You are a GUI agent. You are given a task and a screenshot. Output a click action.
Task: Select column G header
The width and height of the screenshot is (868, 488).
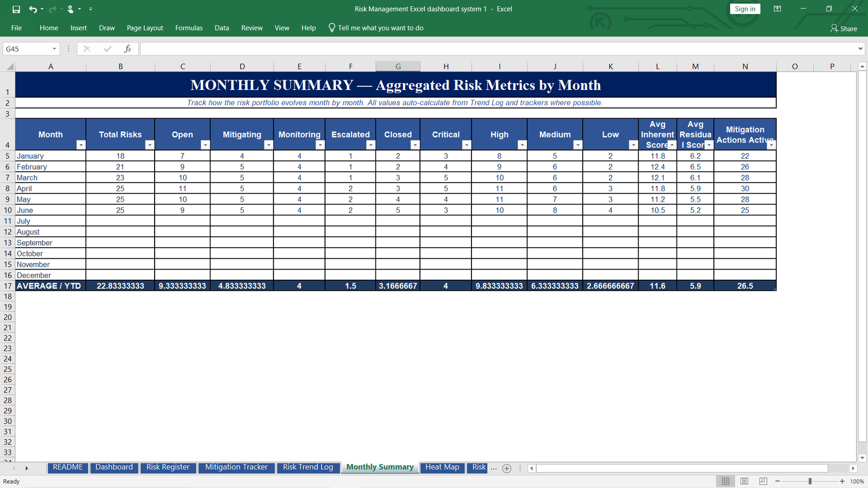click(x=398, y=67)
